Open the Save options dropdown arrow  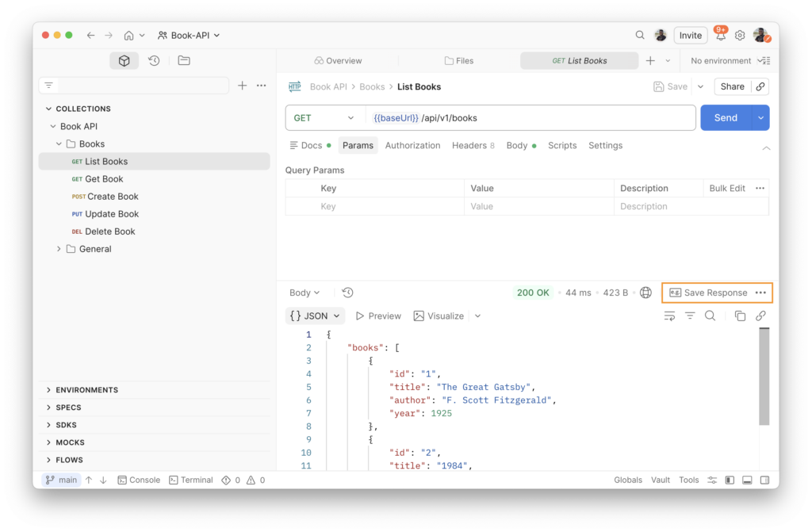[701, 86]
